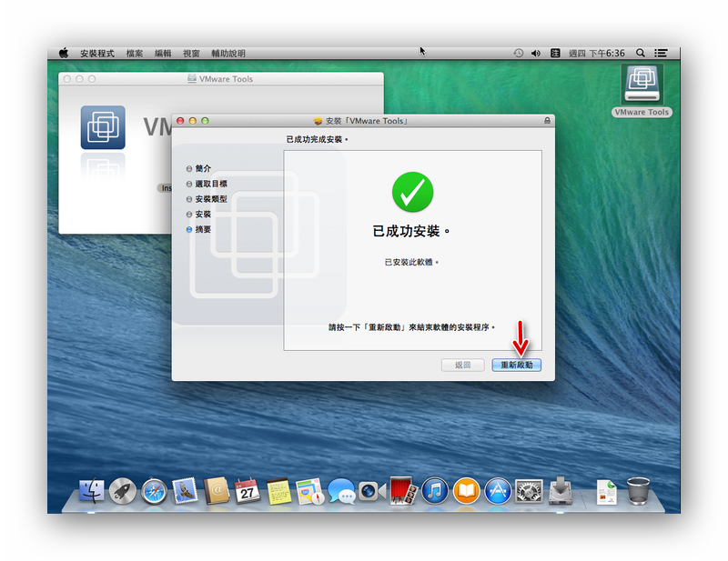Image resolution: width=728 pixels, height=561 pixels.
Task: Click the installer window title 安裝「VMware Tools」
Action: 367,121
